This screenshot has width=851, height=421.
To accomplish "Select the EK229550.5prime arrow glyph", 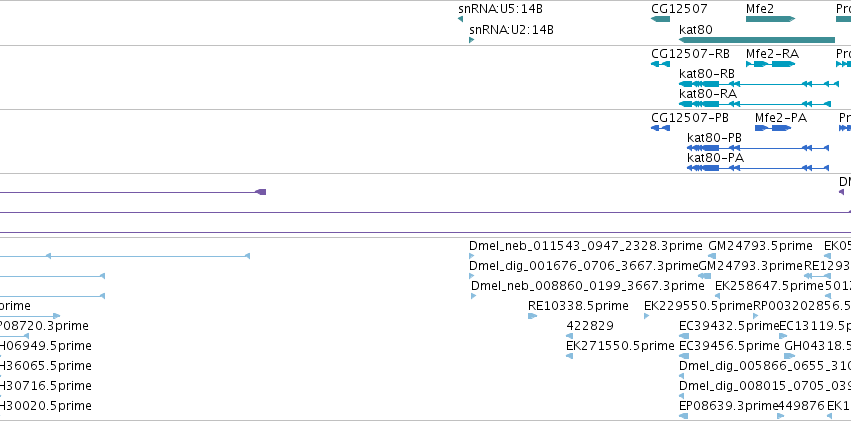I will (646, 316).
